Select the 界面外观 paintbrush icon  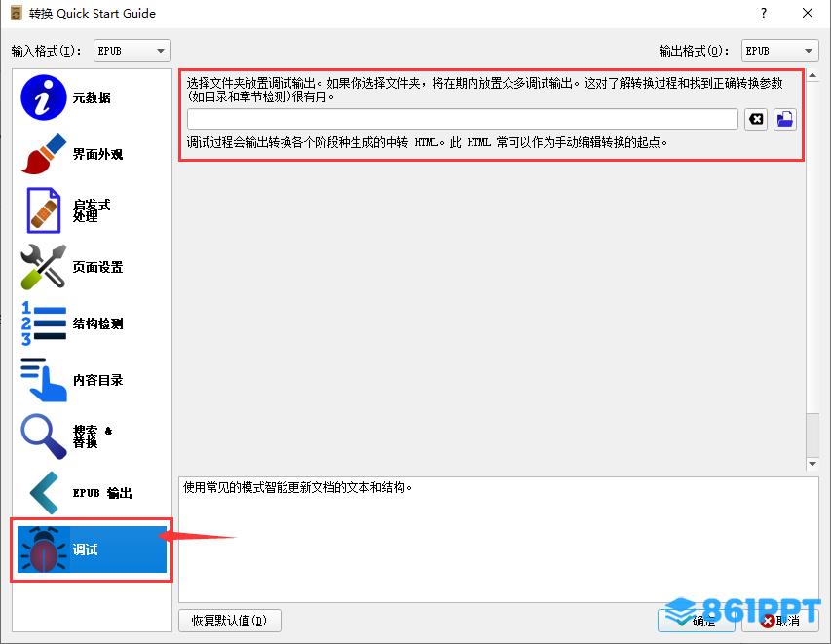(x=44, y=154)
